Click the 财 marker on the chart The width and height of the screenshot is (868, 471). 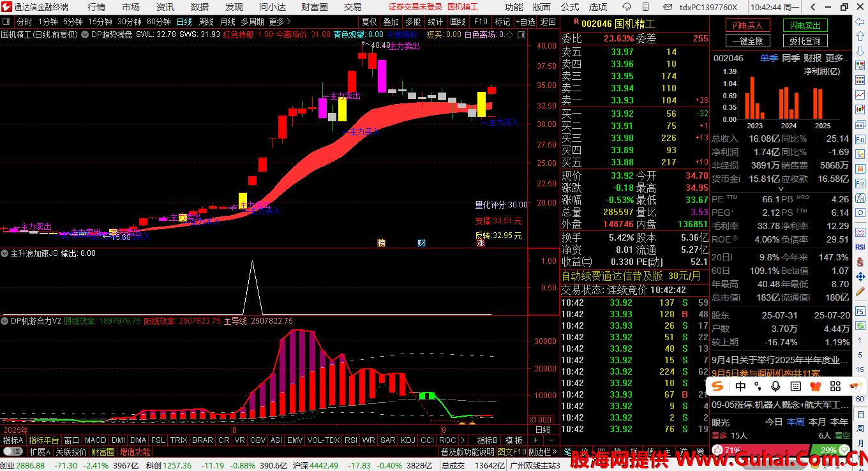[x=421, y=243]
